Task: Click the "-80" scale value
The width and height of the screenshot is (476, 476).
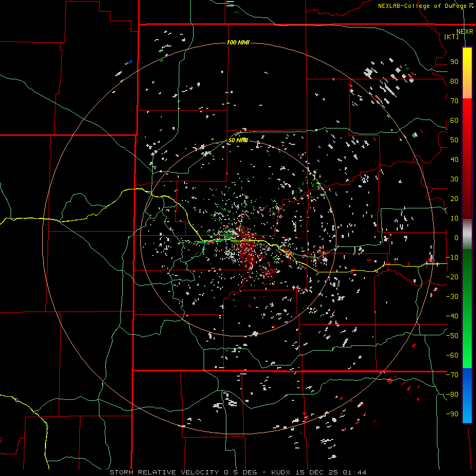Action: (x=452, y=395)
